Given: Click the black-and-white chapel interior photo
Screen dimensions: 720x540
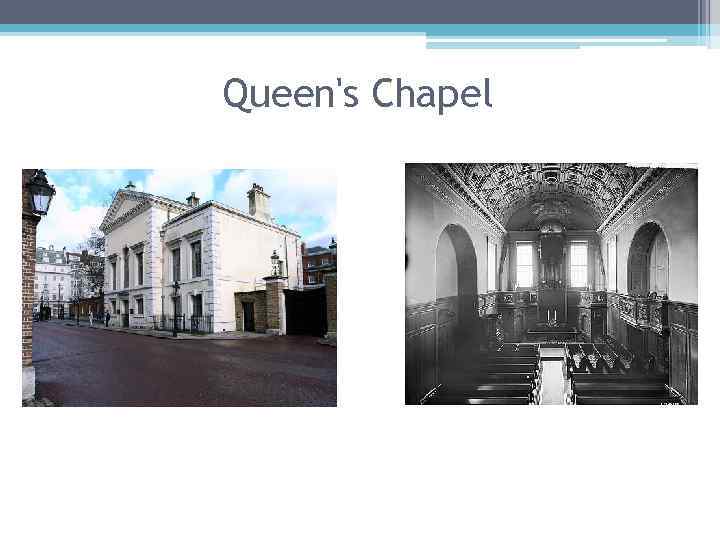Looking at the screenshot, I should point(551,284).
